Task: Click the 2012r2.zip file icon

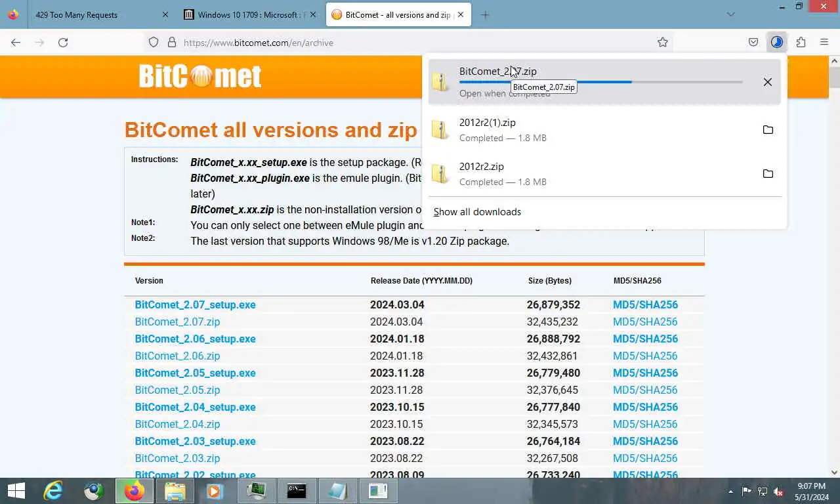Action: [x=440, y=174]
